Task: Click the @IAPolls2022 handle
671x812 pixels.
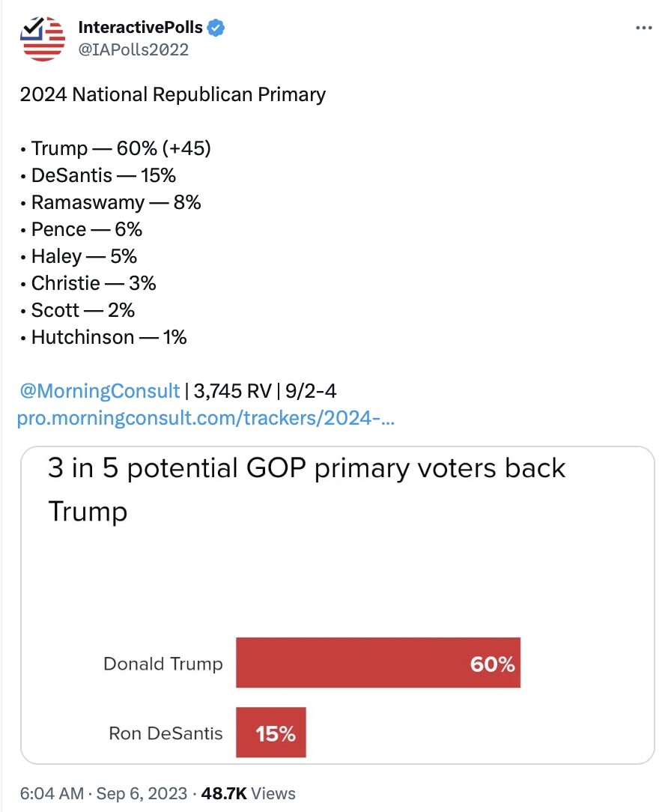Action: pyautogui.click(x=133, y=49)
